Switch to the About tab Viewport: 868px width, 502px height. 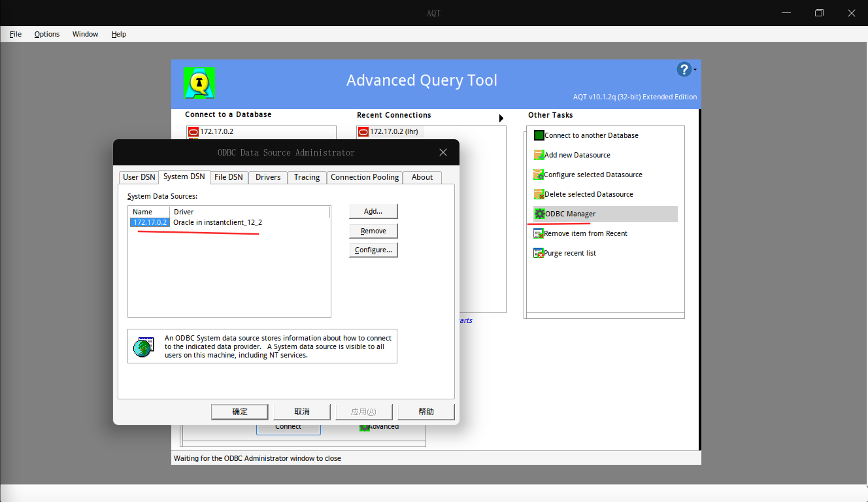click(422, 177)
